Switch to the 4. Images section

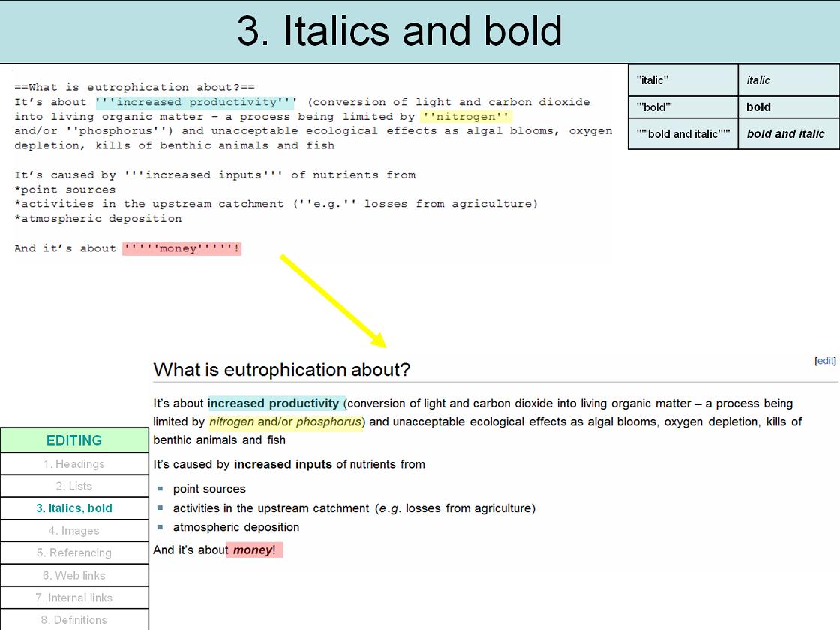pyautogui.click(x=74, y=531)
